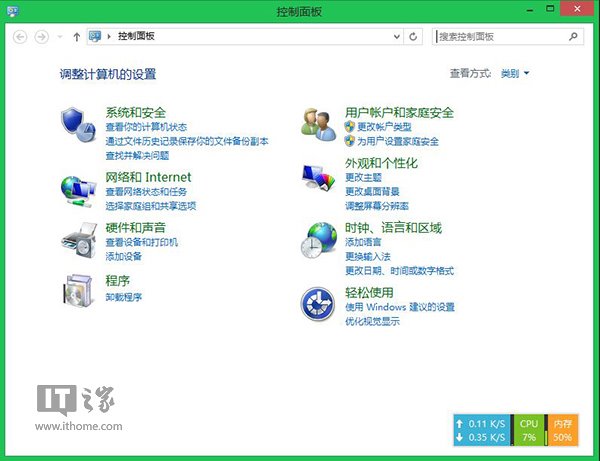Click 调整屏幕分辨率 link
Image resolution: width=600 pixels, height=461 pixels.
(377, 205)
